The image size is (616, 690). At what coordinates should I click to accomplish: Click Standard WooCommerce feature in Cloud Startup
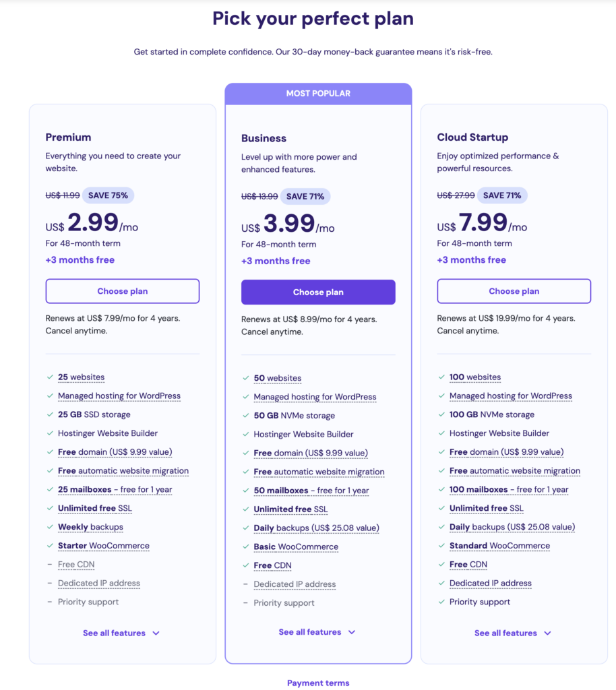click(x=499, y=546)
